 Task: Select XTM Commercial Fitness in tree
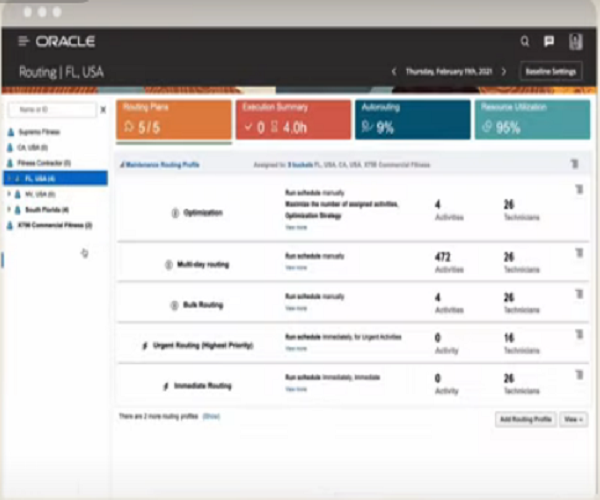tap(55, 225)
